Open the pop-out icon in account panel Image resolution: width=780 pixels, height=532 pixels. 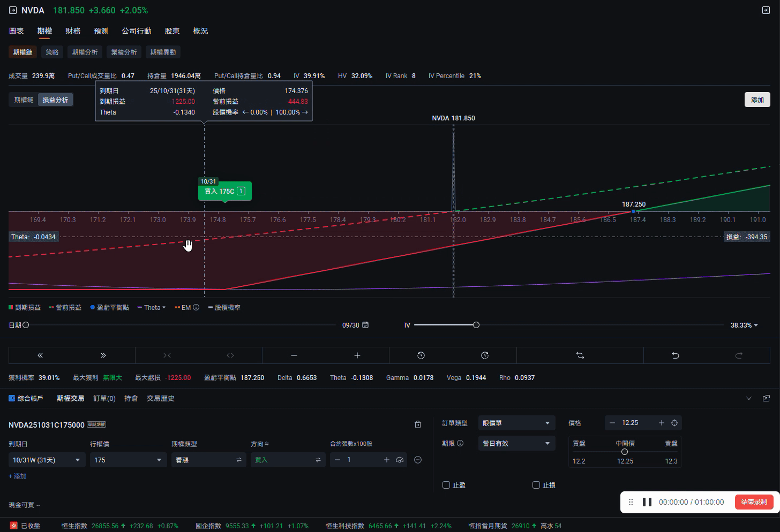click(766, 398)
